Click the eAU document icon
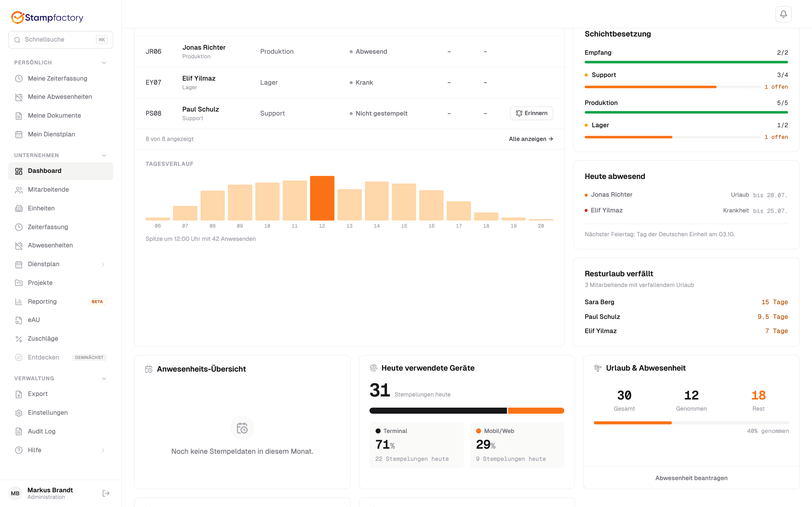The height and width of the screenshot is (507, 812). (x=19, y=320)
